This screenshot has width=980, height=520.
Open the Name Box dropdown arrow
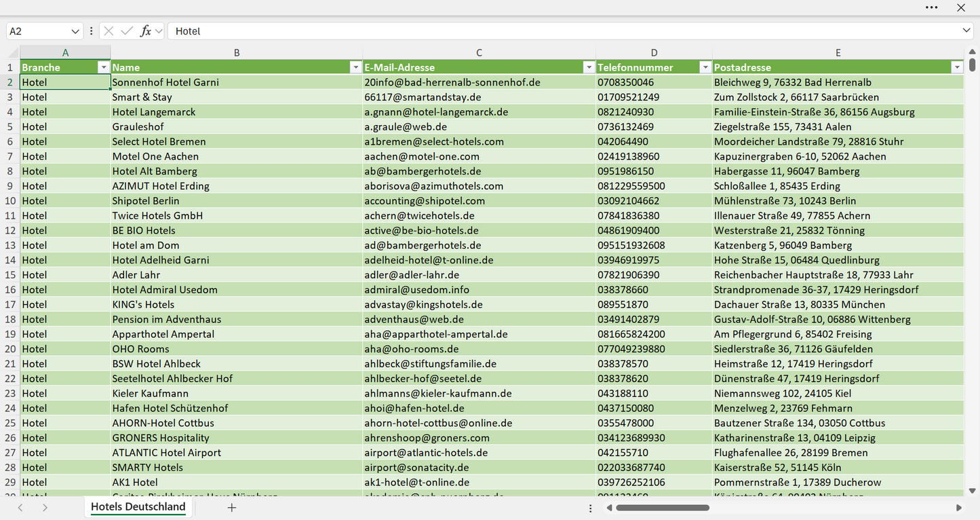coord(75,31)
